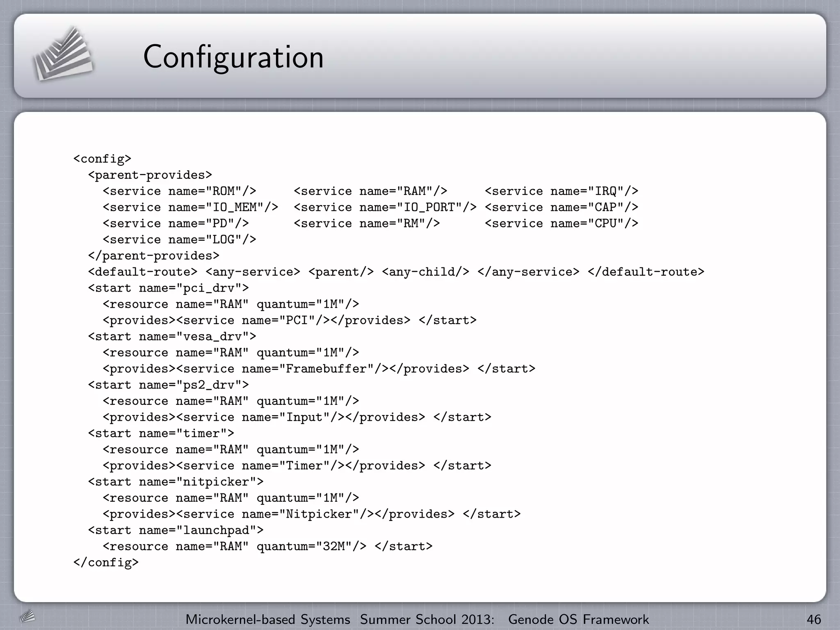The height and width of the screenshot is (630, 840).
Task: Click the Genode logo in the header
Action: (63, 54)
